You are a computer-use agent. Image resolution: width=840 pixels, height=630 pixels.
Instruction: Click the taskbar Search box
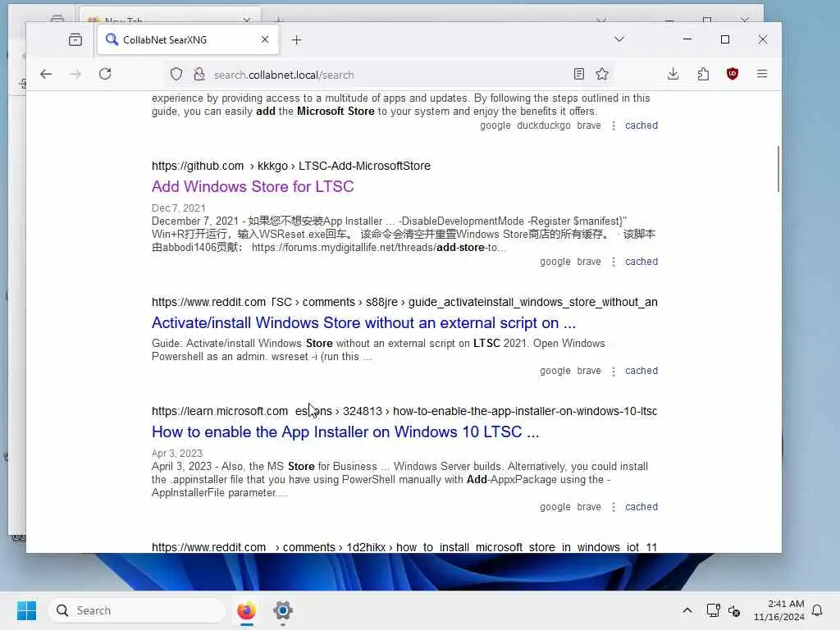click(137, 610)
